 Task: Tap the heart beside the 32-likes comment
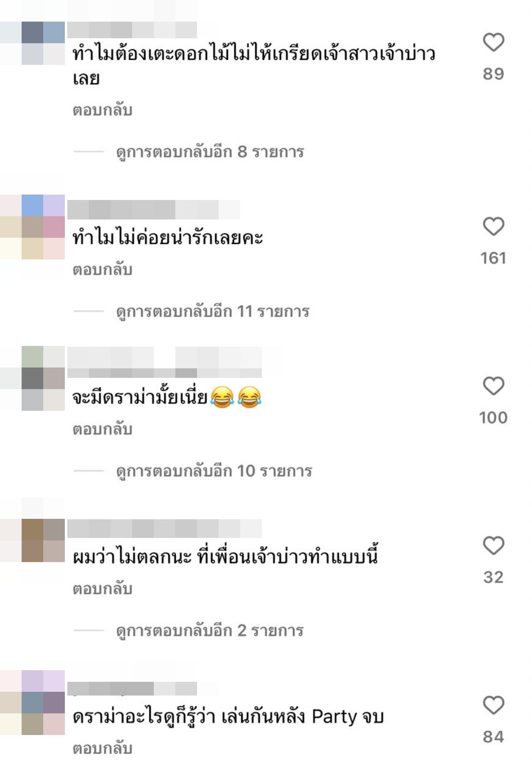pos(493,546)
